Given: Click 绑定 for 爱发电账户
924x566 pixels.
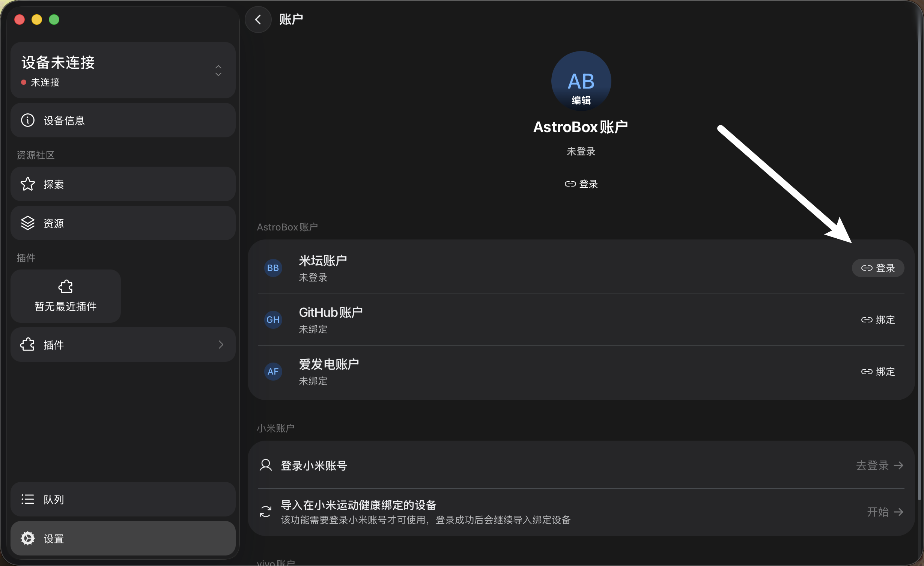Looking at the screenshot, I should pyautogui.click(x=878, y=372).
